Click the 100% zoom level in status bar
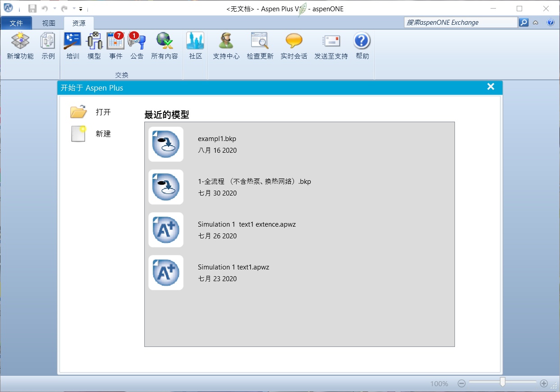Viewport: 560px width, 392px height. 439,384
